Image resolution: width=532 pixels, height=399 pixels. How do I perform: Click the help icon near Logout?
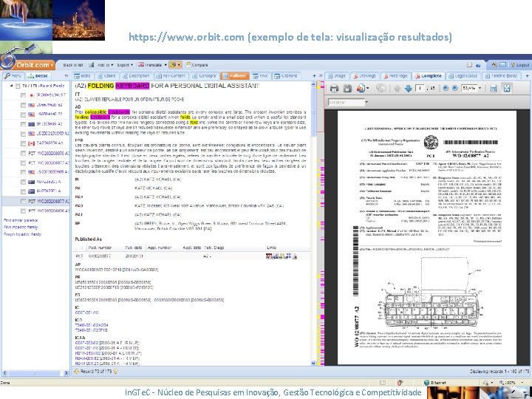coord(478,65)
